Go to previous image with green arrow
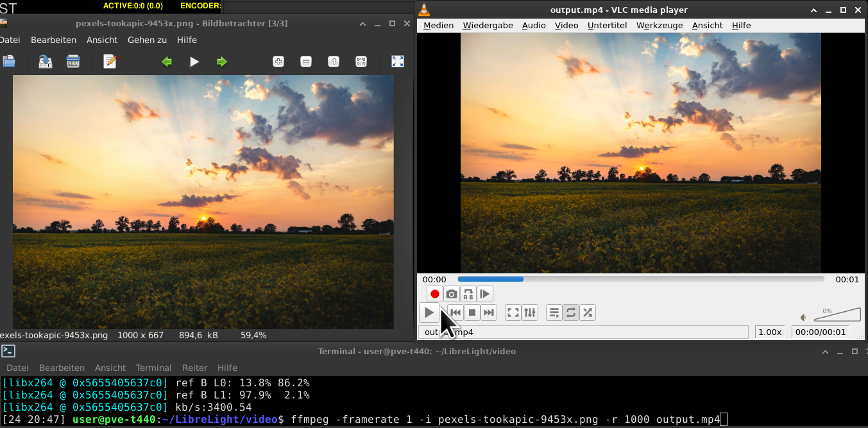Image resolution: width=868 pixels, height=428 pixels. (x=167, y=62)
